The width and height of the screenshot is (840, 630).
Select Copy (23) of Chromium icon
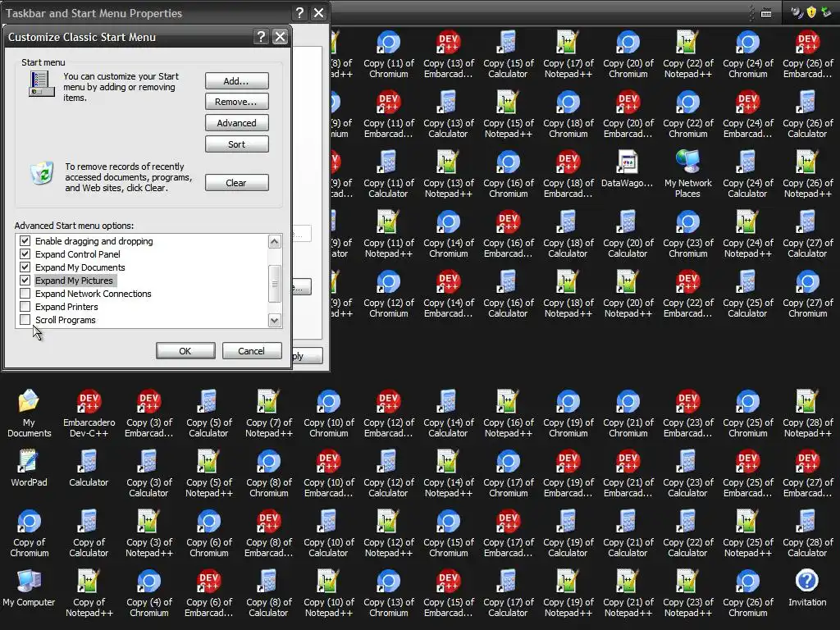pyautogui.click(x=688, y=234)
